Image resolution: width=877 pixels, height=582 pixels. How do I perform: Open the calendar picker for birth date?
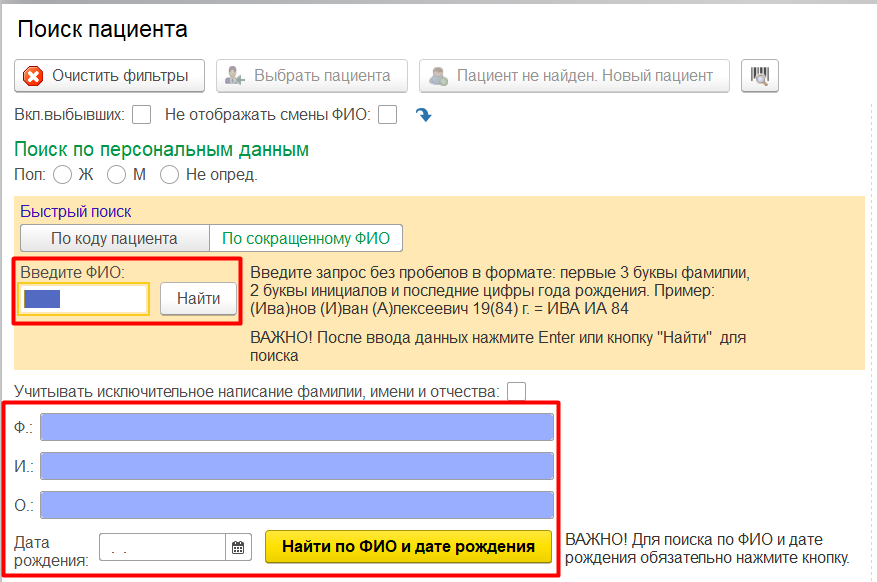point(238,547)
